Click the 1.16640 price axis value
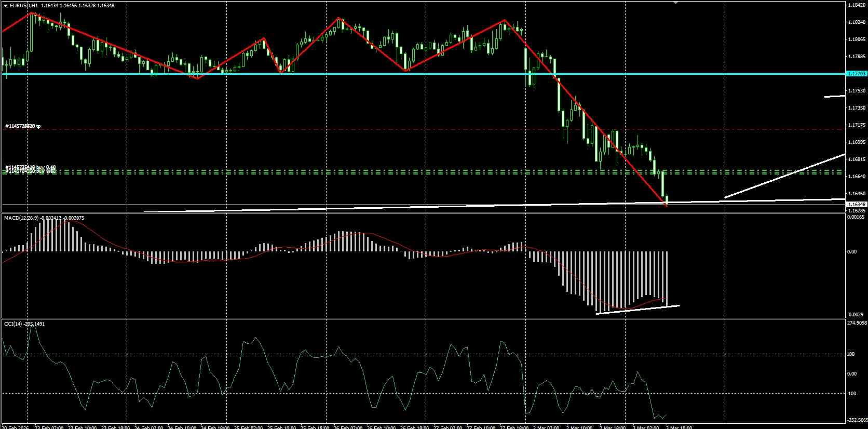868x429 pixels. pyautogui.click(x=857, y=177)
